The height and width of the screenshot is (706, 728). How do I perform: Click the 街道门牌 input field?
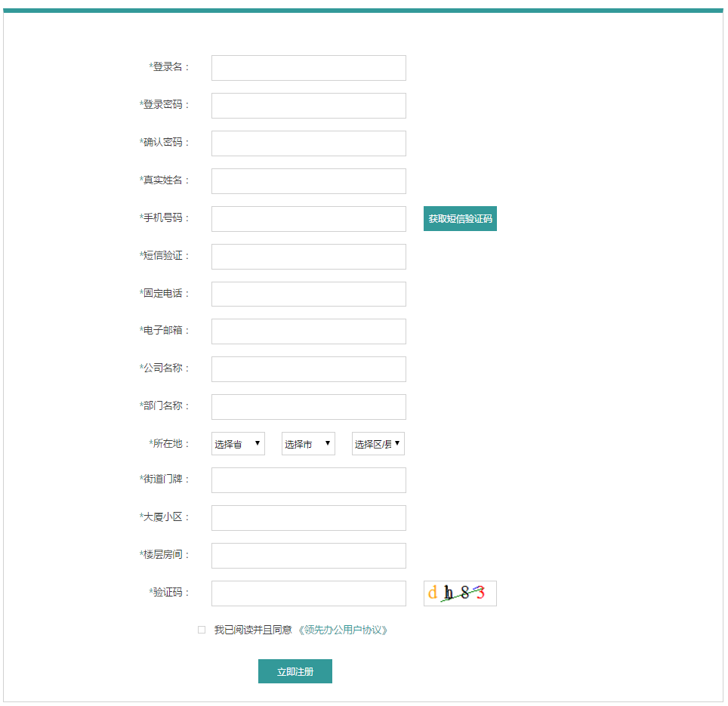[308, 480]
